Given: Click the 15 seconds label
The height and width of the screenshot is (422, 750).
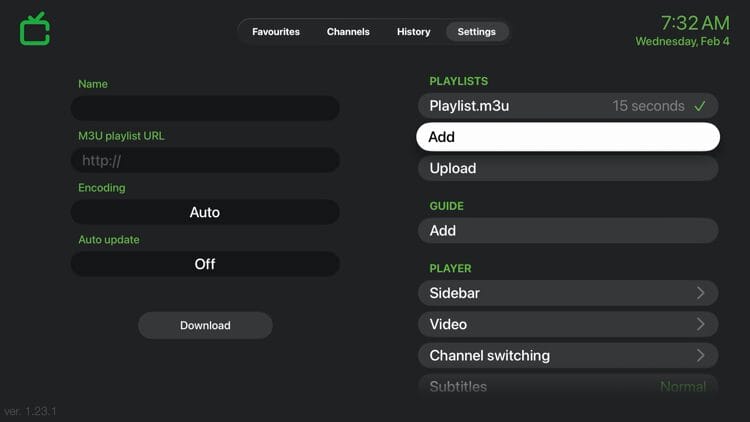Looking at the screenshot, I should click(x=648, y=106).
